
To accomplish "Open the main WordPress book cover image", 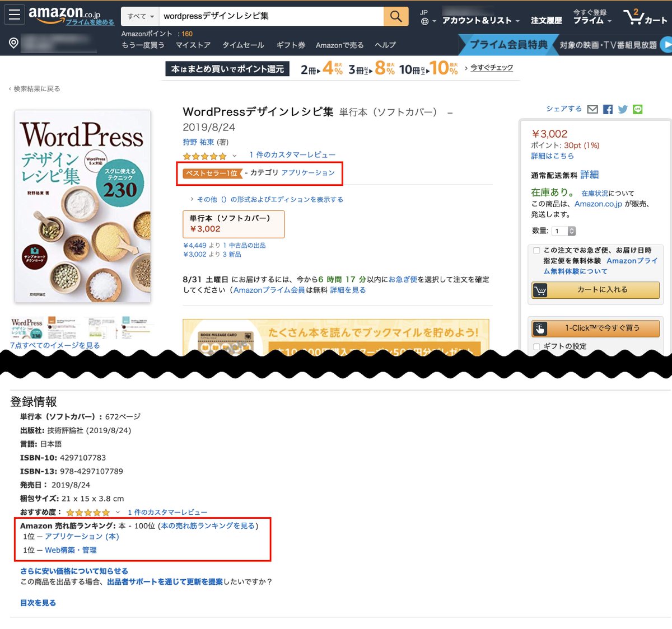I will point(83,206).
